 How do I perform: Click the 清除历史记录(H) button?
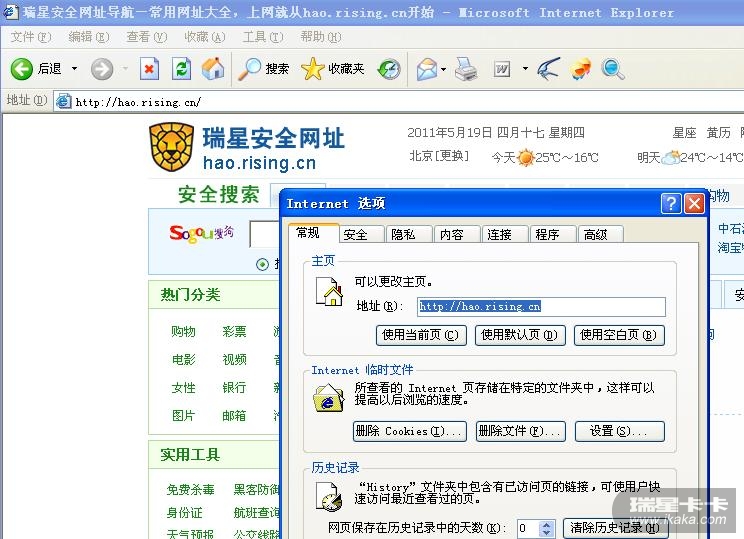click(616, 528)
